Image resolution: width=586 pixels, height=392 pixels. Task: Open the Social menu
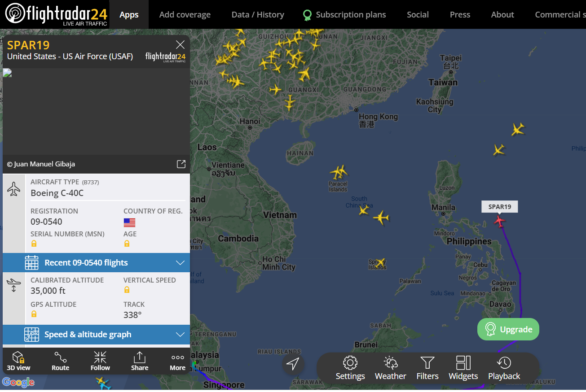[418, 15]
